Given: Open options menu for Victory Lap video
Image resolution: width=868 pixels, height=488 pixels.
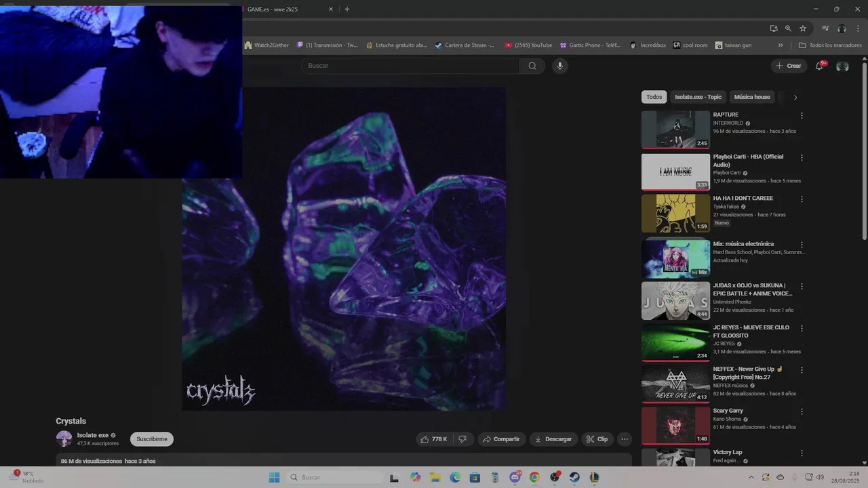Looking at the screenshot, I should point(802,453).
